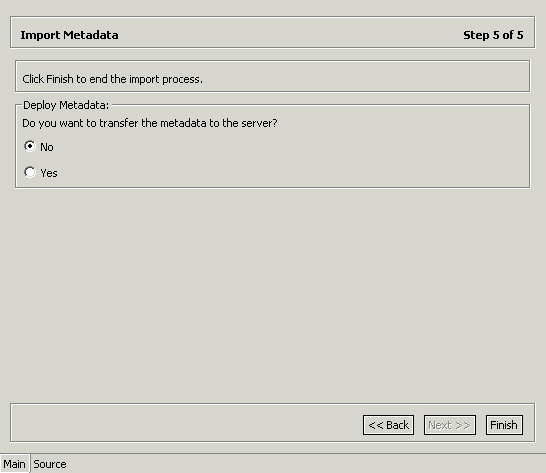Click the Yes label text
The width and height of the screenshot is (546, 473).
pos(49,173)
